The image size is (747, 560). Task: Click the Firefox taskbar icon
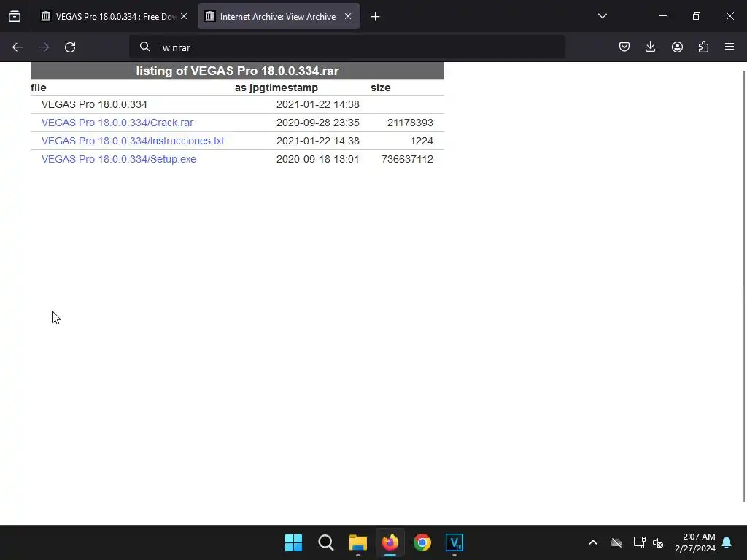pyautogui.click(x=390, y=542)
